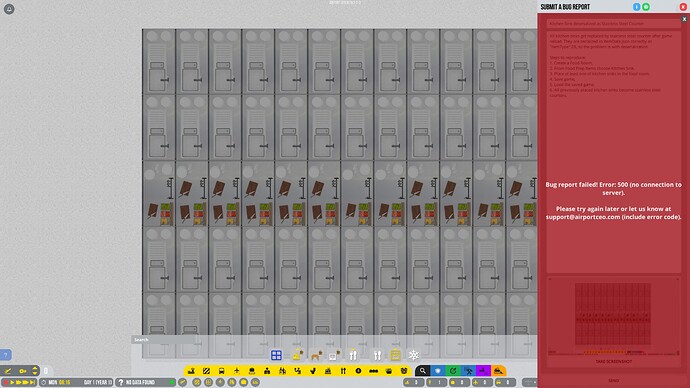Open the blue shield security tab

pos(438,371)
